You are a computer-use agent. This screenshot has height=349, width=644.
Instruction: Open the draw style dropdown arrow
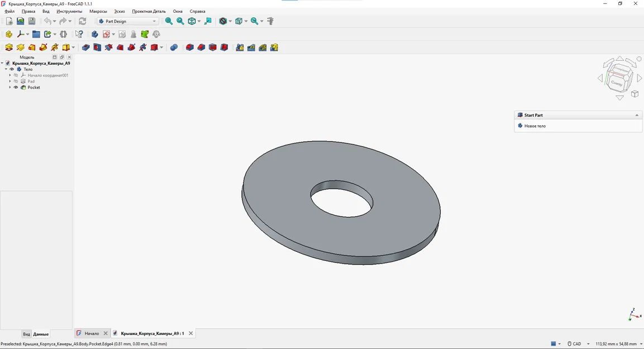click(230, 21)
